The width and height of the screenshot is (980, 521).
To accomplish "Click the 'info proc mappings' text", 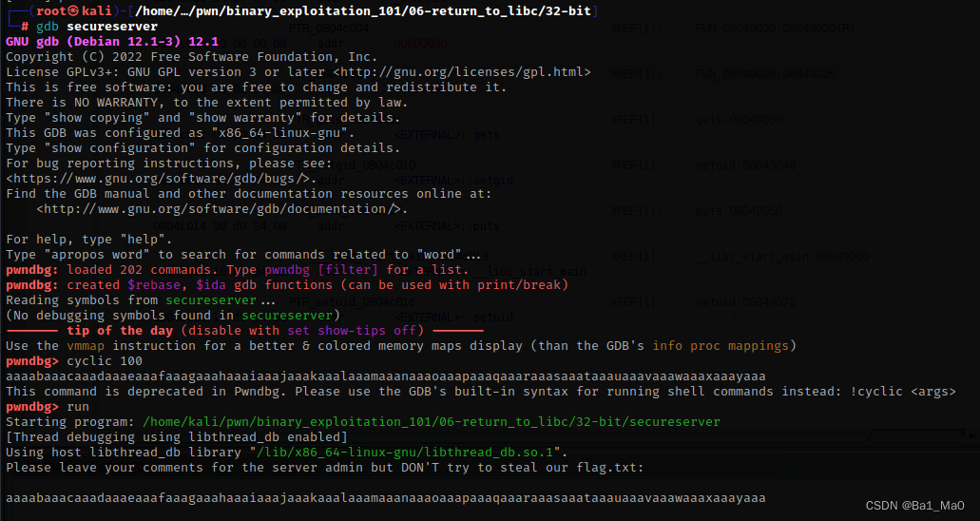I will (721, 345).
